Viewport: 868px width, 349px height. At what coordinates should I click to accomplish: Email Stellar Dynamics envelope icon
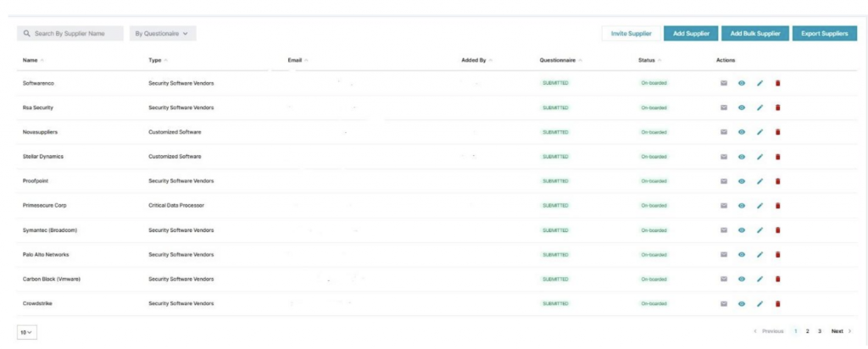coord(724,157)
